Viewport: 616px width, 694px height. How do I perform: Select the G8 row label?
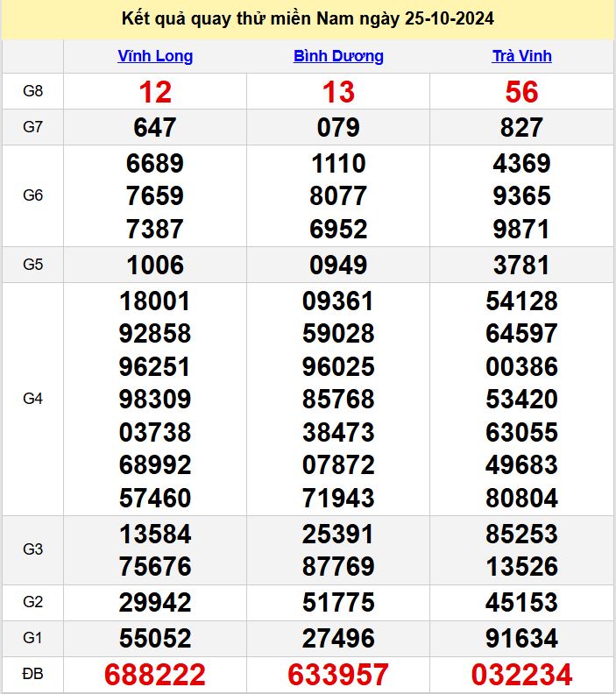tap(32, 91)
